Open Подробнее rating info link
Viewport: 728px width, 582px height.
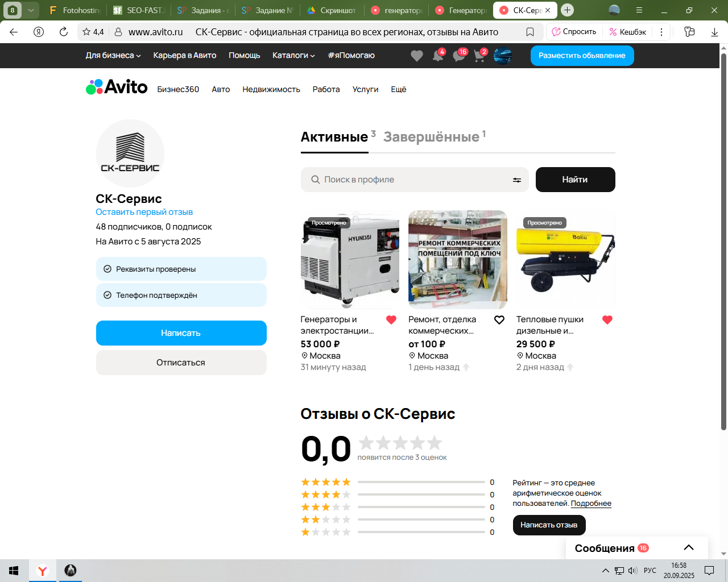coord(591,504)
